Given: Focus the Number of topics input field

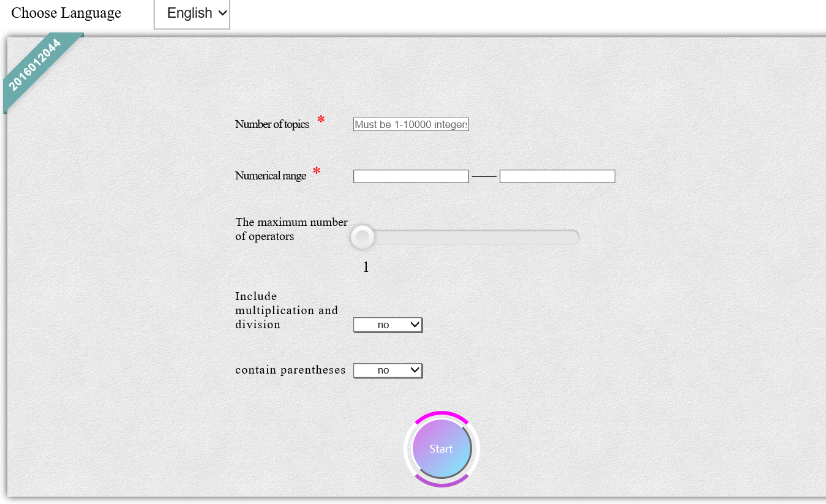Looking at the screenshot, I should [411, 124].
